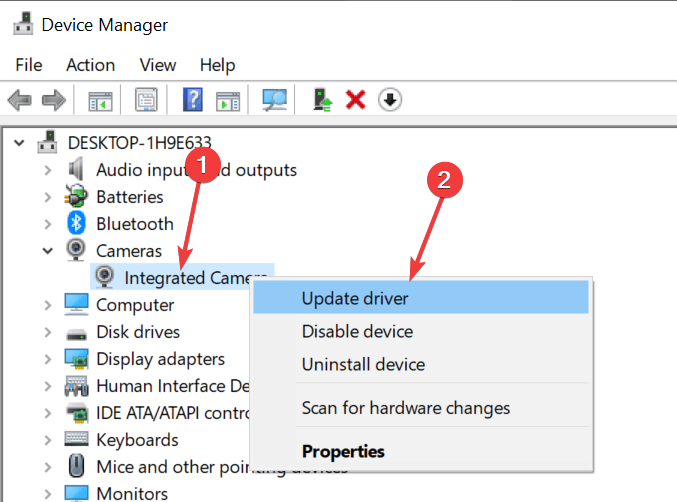Click the Disable device down-arrow icon

[390, 100]
